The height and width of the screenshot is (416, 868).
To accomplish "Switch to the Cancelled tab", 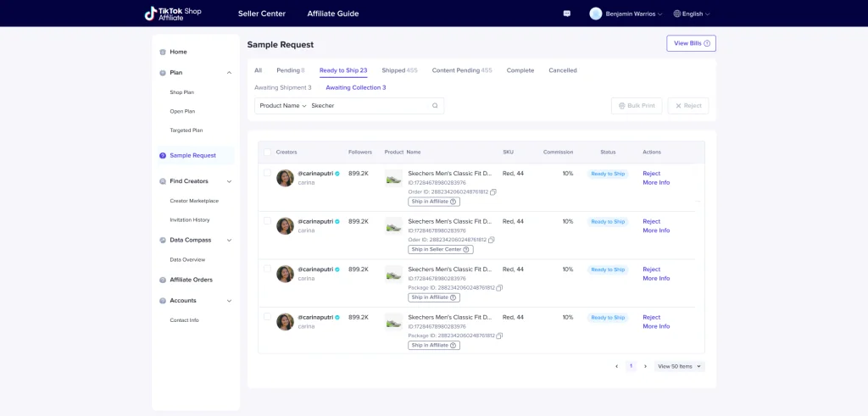I will pos(563,70).
